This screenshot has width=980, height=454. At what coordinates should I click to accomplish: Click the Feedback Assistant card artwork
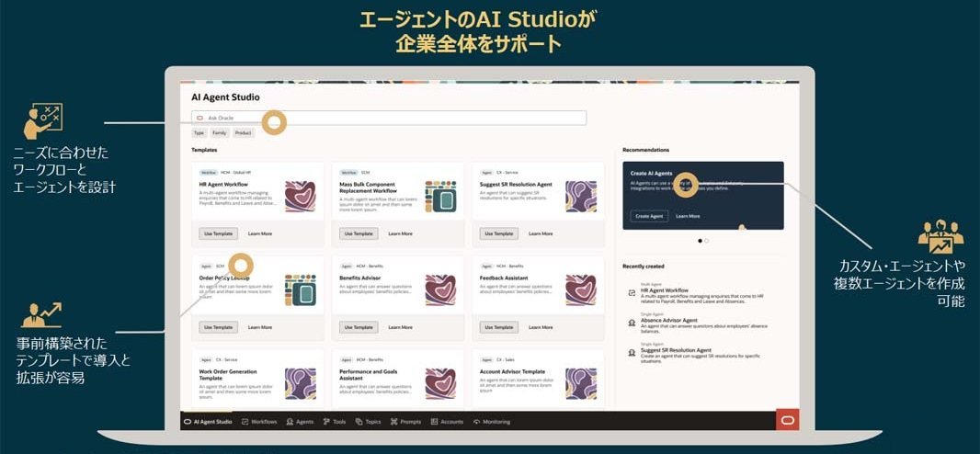tap(581, 290)
